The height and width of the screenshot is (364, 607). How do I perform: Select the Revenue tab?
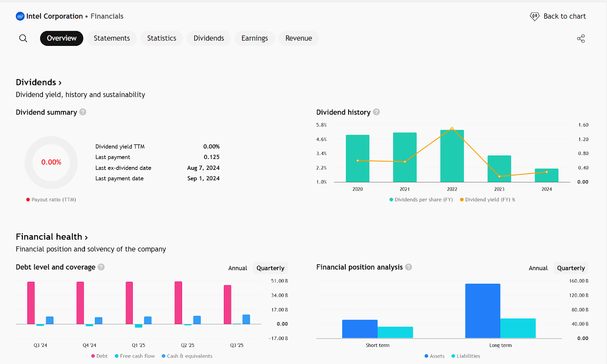(299, 38)
